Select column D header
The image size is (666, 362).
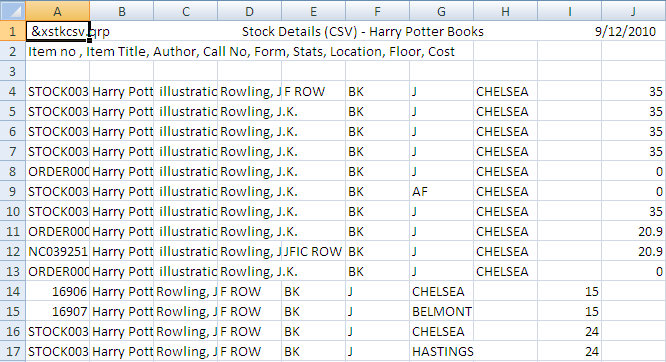249,11
